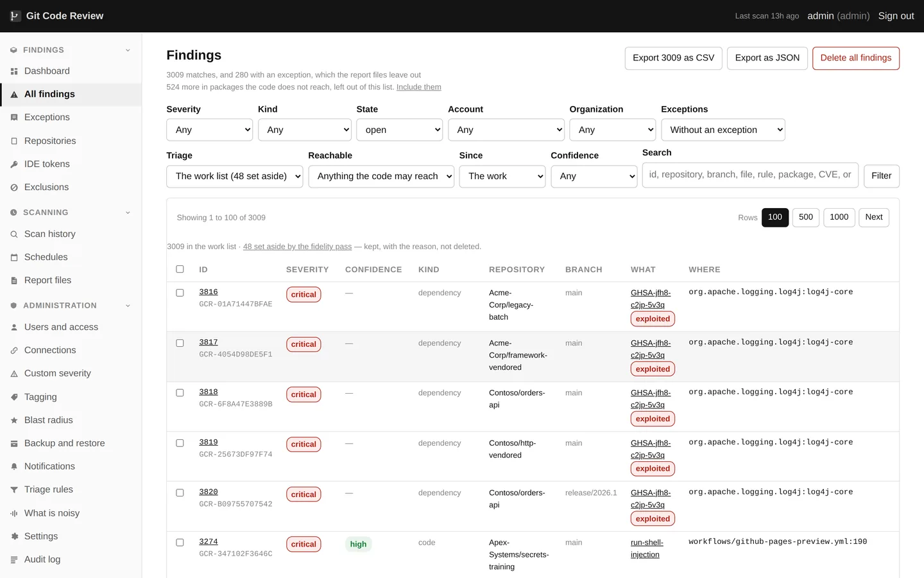
Task: Open the Audit log menu item
Action: [71, 560]
